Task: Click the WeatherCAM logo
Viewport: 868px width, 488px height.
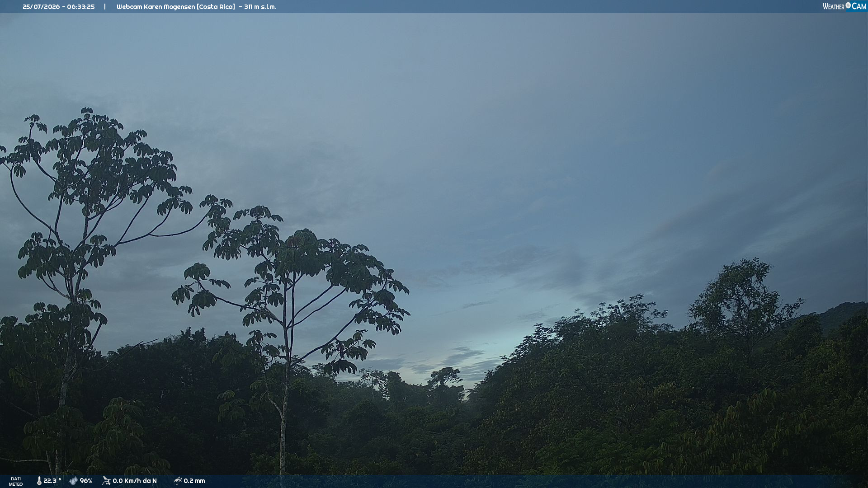Action: [844, 6]
